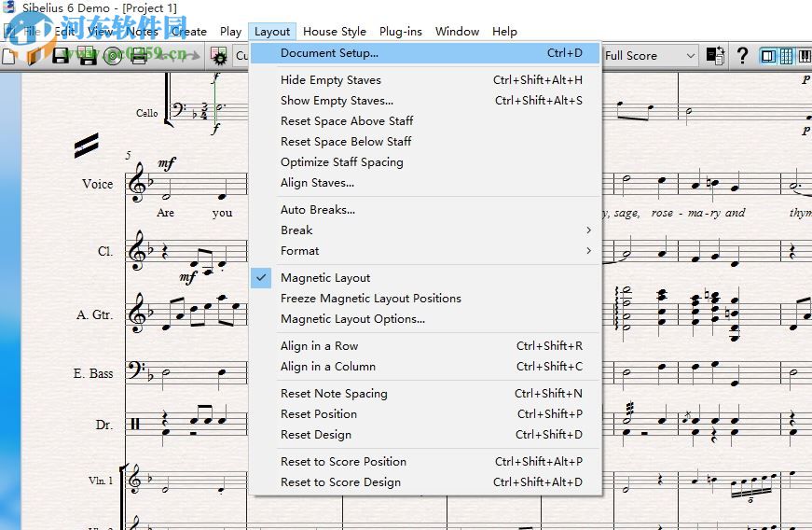
Task: Click the New score toolbar icon
Action: tap(8, 55)
